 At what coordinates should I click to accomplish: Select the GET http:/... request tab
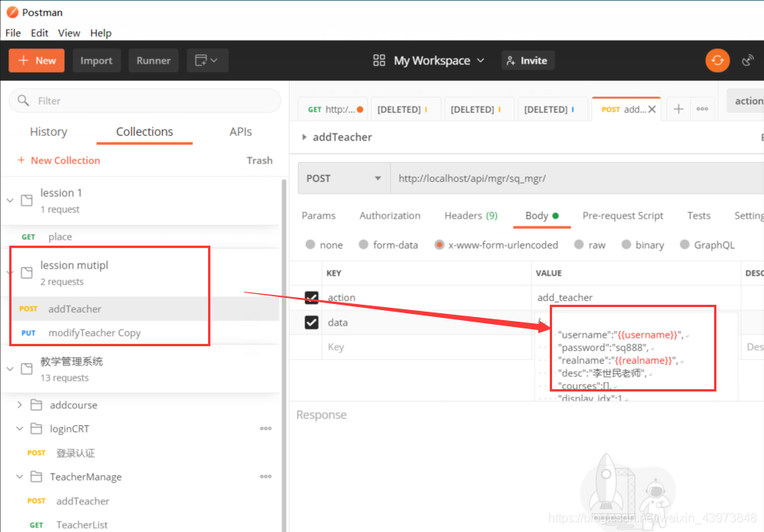(334, 109)
